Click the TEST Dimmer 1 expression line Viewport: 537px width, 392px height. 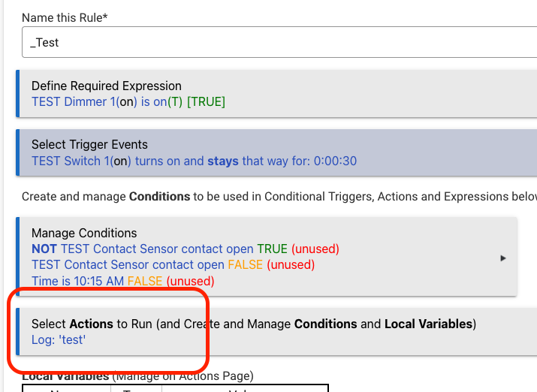(128, 101)
